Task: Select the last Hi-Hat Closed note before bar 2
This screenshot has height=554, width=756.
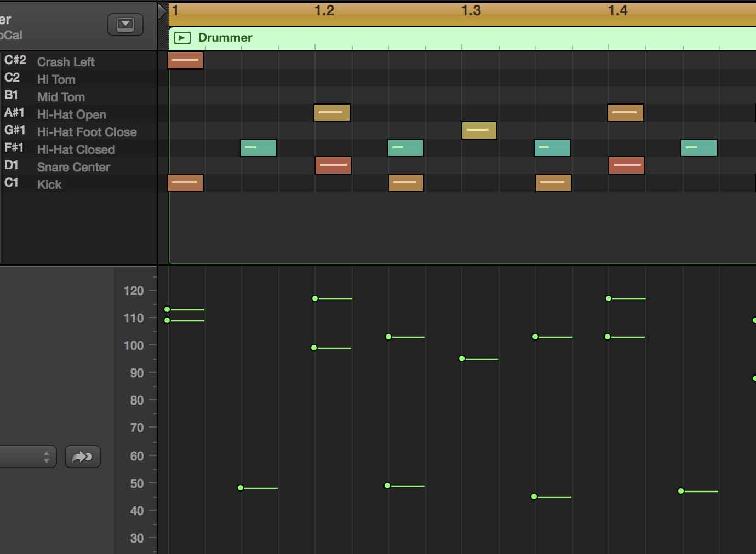Action: (699, 148)
